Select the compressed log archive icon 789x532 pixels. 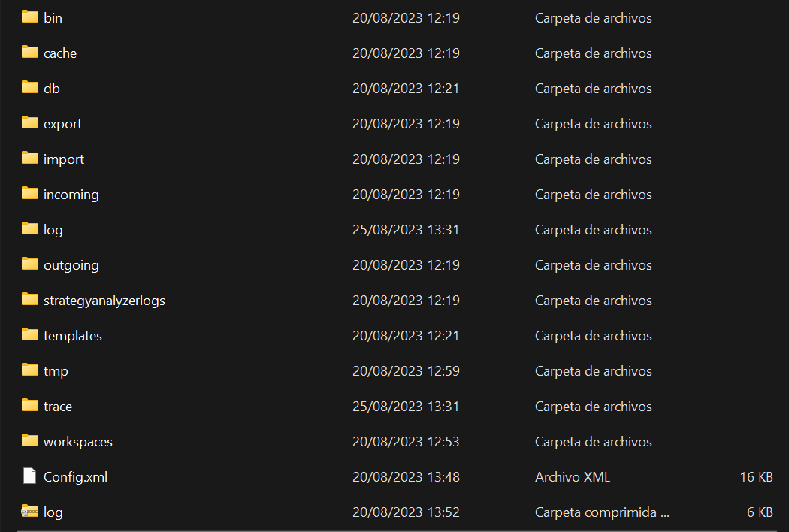[30, 512]
